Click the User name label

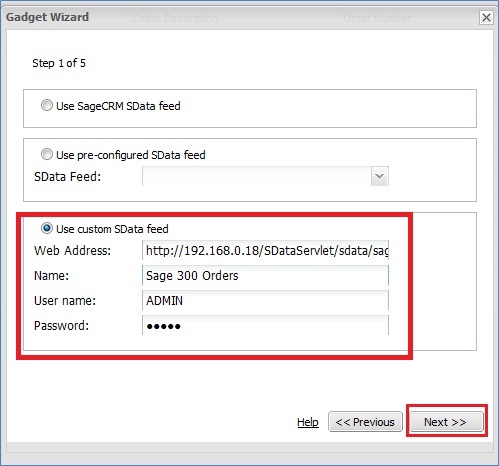pyautogui.click(x=65, y=301)
